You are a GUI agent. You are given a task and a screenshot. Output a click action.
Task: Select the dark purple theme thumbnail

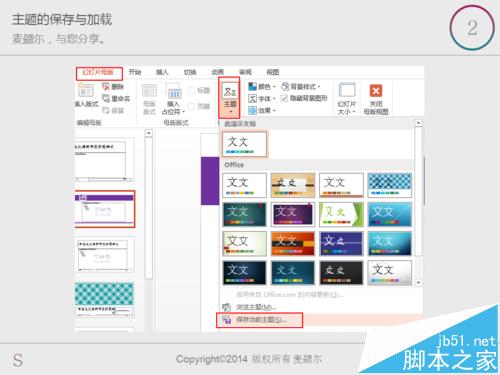pyautogui.click(x=293, y=214)
